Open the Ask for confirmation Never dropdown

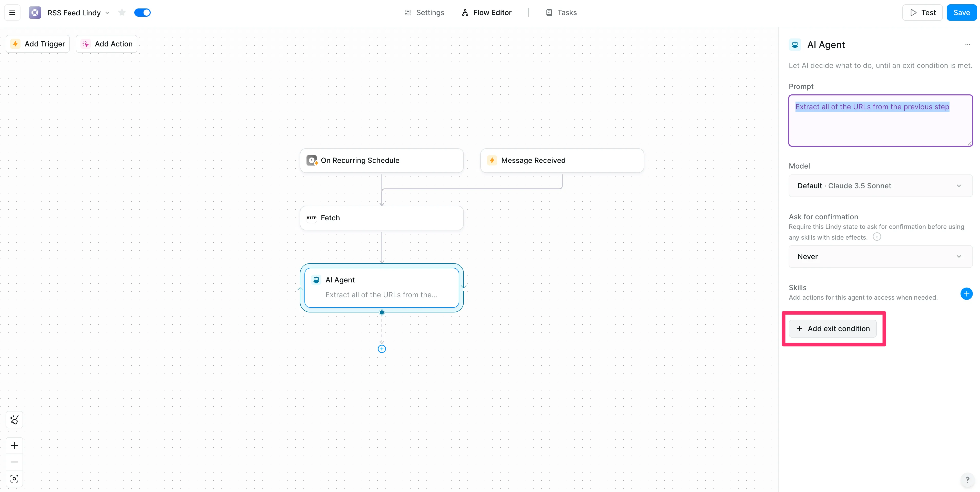pos(880,257)
